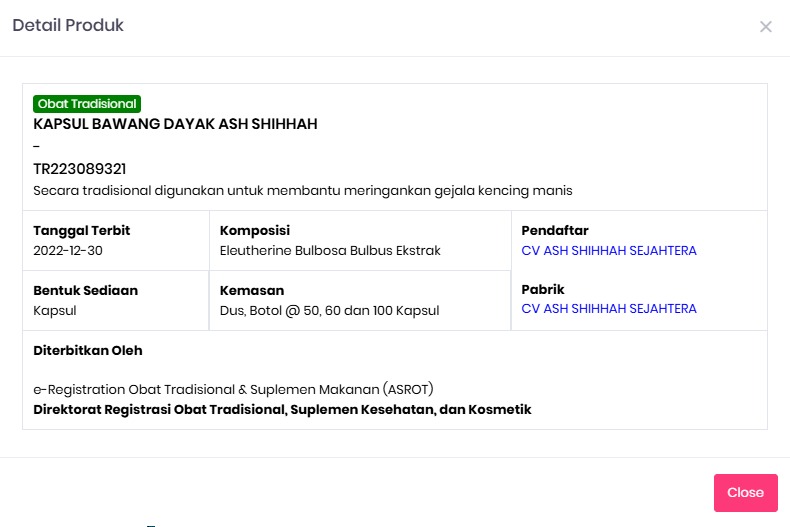Select the registration number TR223089321
Image resolution: width=790 pixels, height=527 pixels.
[x=80, y=169]
